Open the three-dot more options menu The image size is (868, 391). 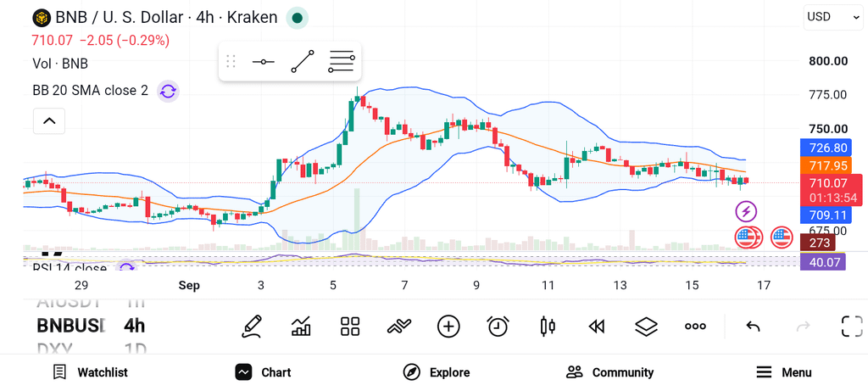pos(695,327)
